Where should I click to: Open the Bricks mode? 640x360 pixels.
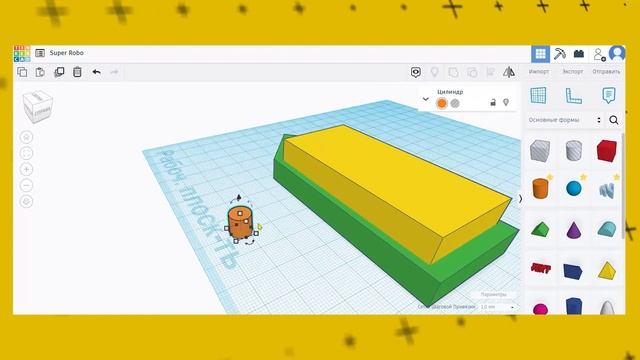click(579, 53)
